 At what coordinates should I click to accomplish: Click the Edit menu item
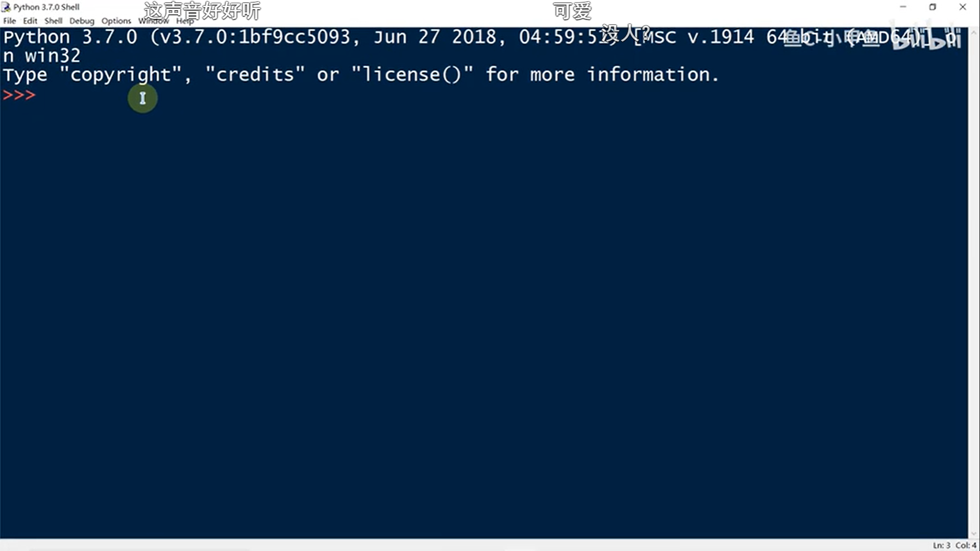pyautogui.click(x=30, y=20)
